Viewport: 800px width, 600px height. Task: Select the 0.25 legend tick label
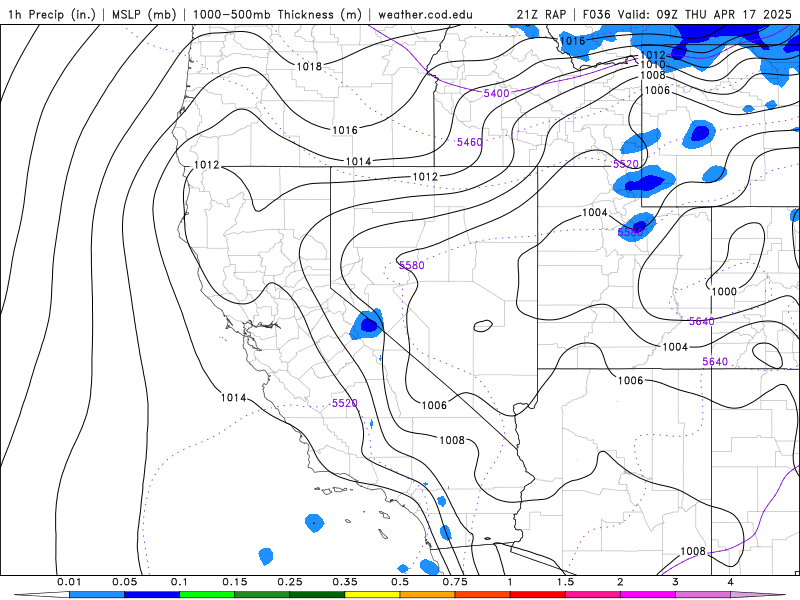click(x=290, y=582)
